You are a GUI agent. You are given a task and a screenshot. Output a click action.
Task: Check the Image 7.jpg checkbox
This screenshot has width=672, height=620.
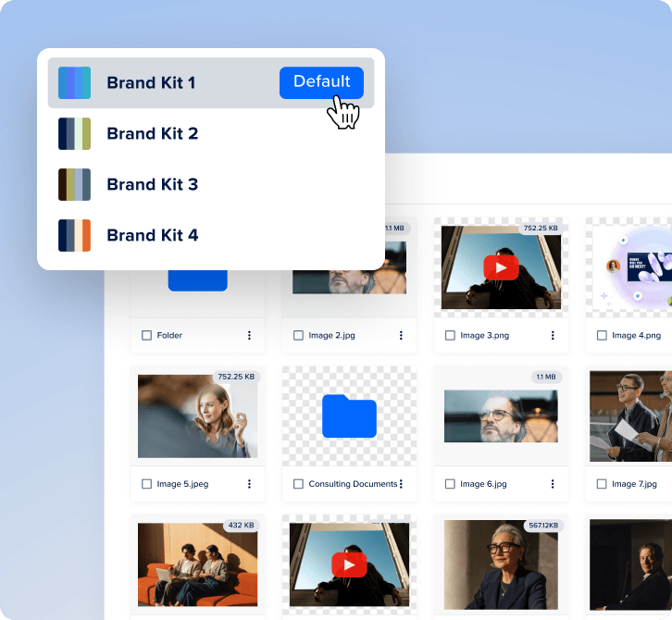(602, 484)
